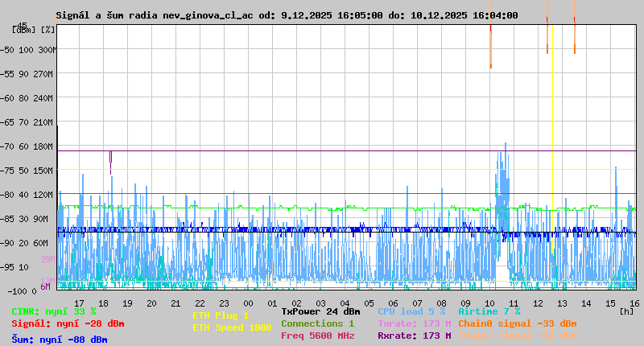Click the Airtime 7 % legend label

489,311
